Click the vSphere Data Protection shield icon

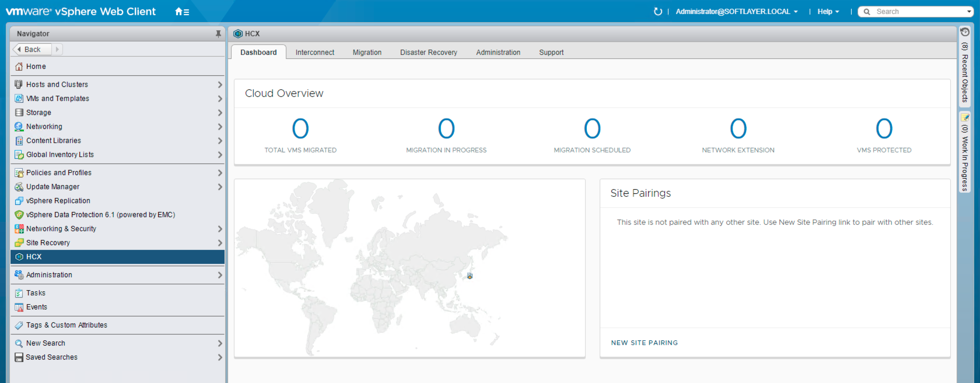click(19, 215)
